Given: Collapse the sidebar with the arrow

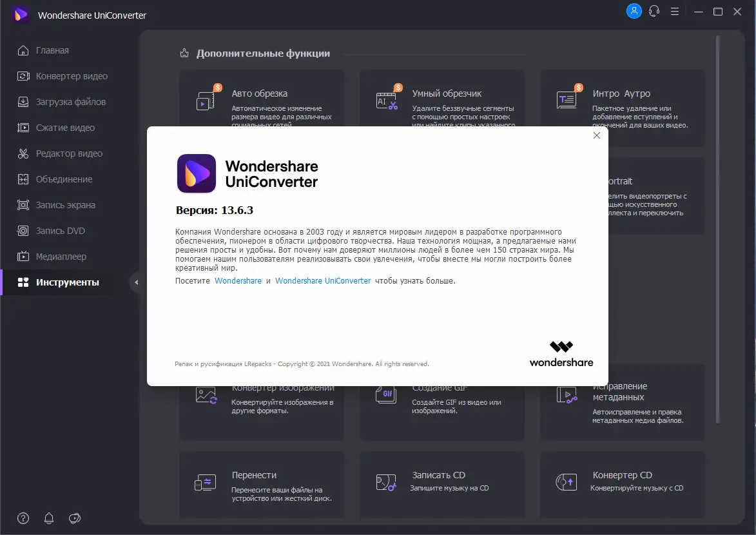Looking at the screenshot, I should pyautogui.click(x=136, y=282).
